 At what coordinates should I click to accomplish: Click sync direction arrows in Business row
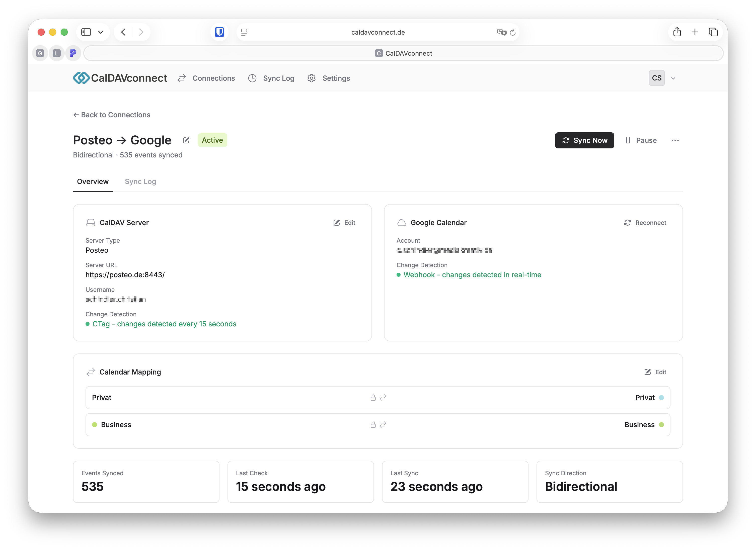point(383,424)
